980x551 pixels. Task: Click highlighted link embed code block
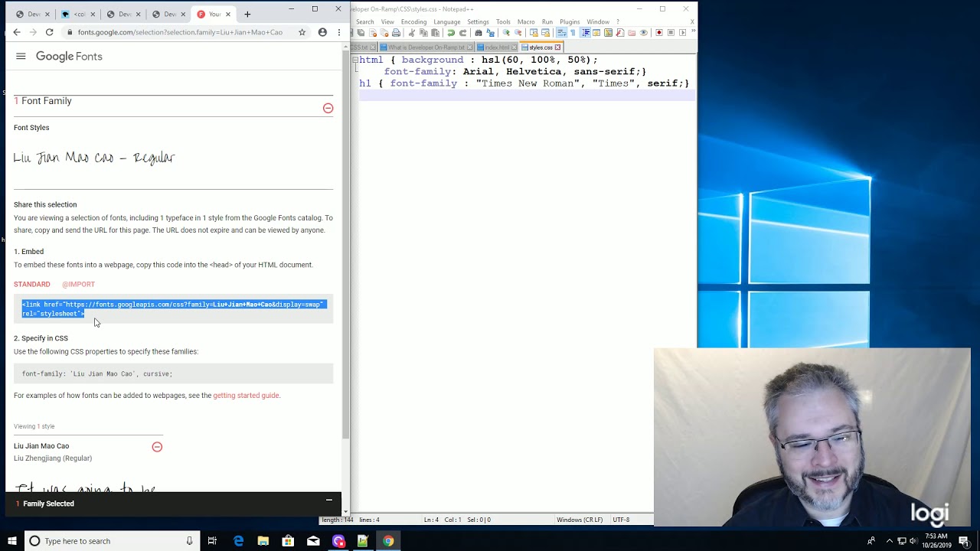[173, 309]
